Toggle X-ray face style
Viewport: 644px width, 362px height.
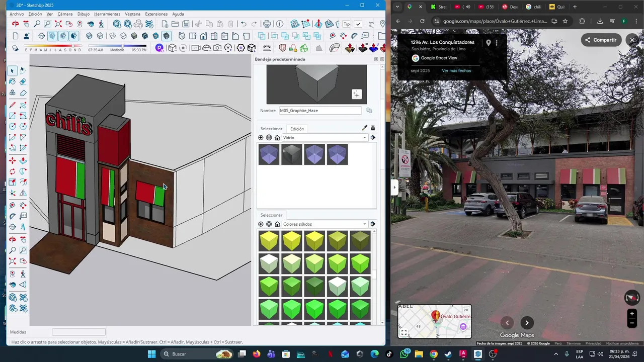click(89, 36)
